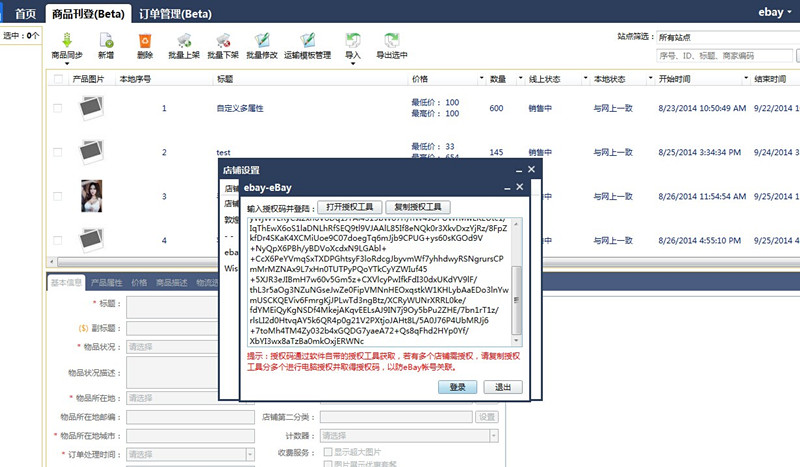Open the 线上状态 column filter arrow
This screenshot has width=800, height=467.
pyautogui.click(x=585, y=79)
